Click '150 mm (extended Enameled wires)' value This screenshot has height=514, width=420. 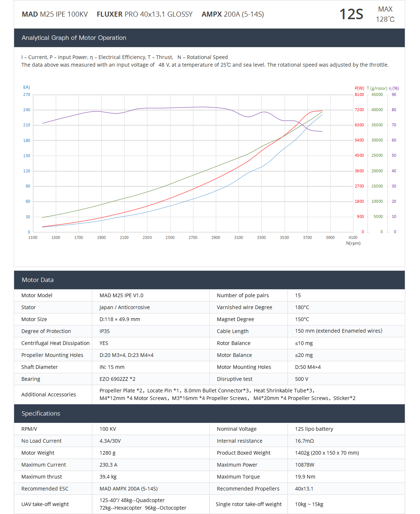pos(339,331)
